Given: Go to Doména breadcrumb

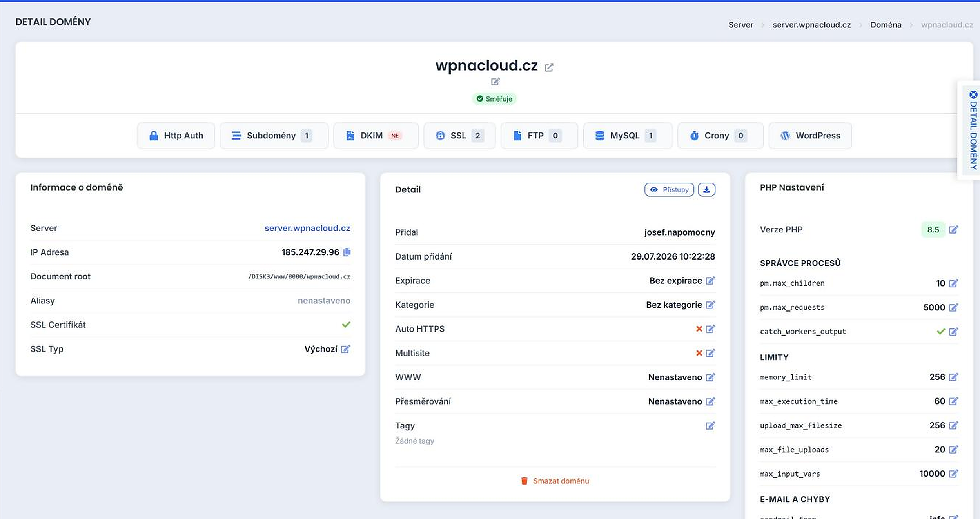Looking at the screenshot, I should 886,25.
